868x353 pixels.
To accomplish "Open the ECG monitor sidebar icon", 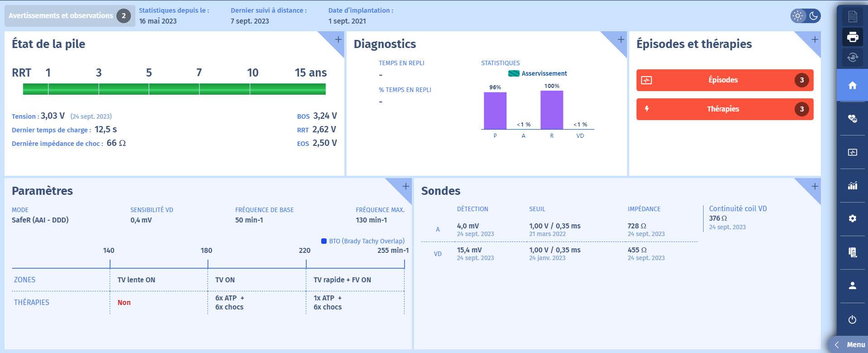I will pyautogui.click(x=852, y=152).
